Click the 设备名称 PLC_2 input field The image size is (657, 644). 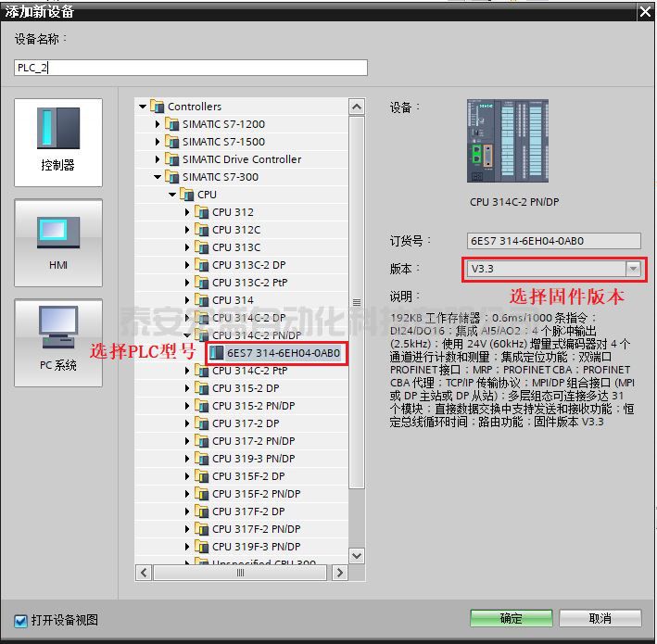click(x=191, y=68)
